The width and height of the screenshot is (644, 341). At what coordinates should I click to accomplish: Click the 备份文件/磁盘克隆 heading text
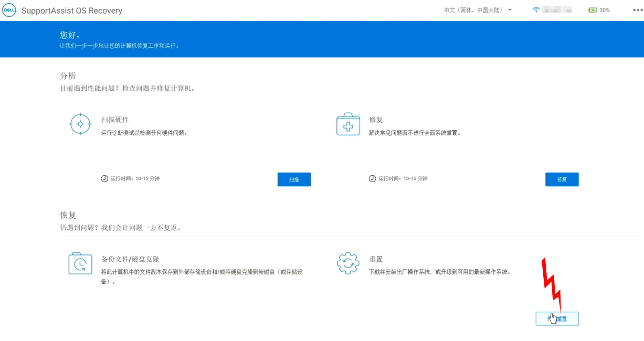130,259
